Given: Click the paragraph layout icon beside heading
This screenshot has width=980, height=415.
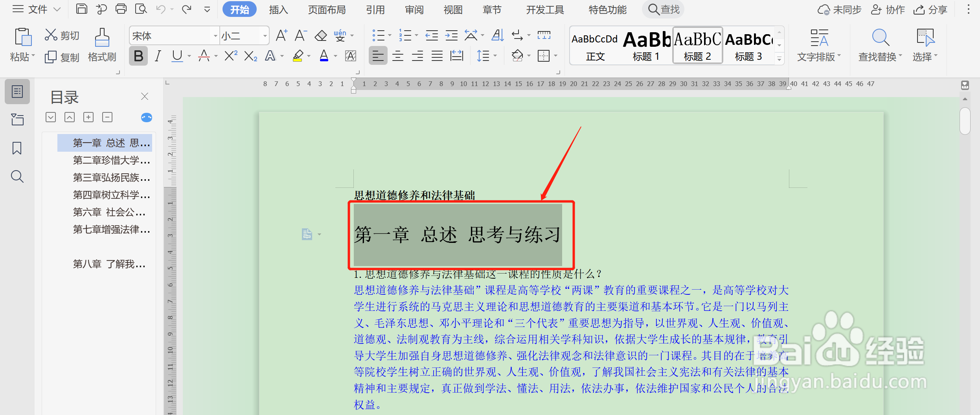Looking at the screenshot, I should click(x=307, y=235).
